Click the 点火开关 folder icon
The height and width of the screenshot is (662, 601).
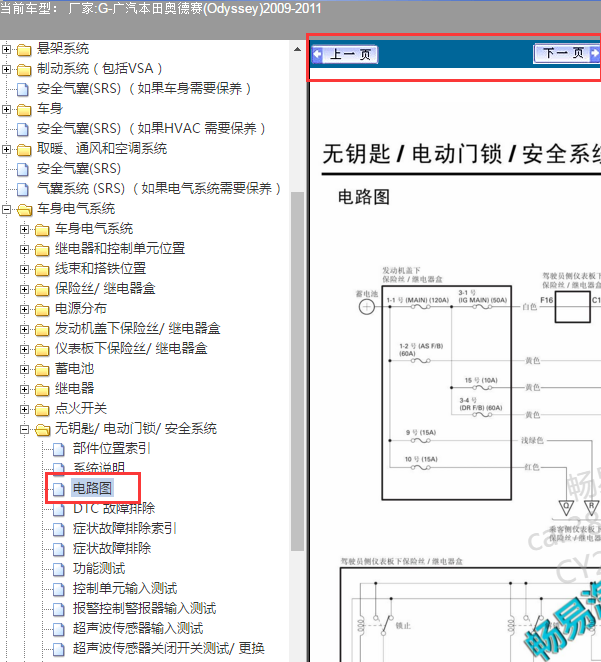pos(42,410)
